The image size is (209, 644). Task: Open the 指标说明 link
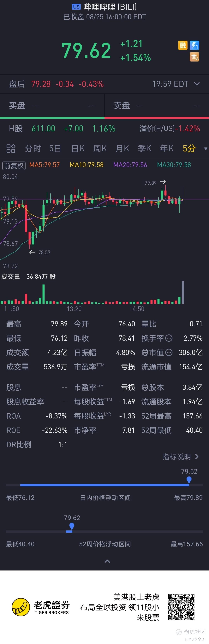point(180,457)
